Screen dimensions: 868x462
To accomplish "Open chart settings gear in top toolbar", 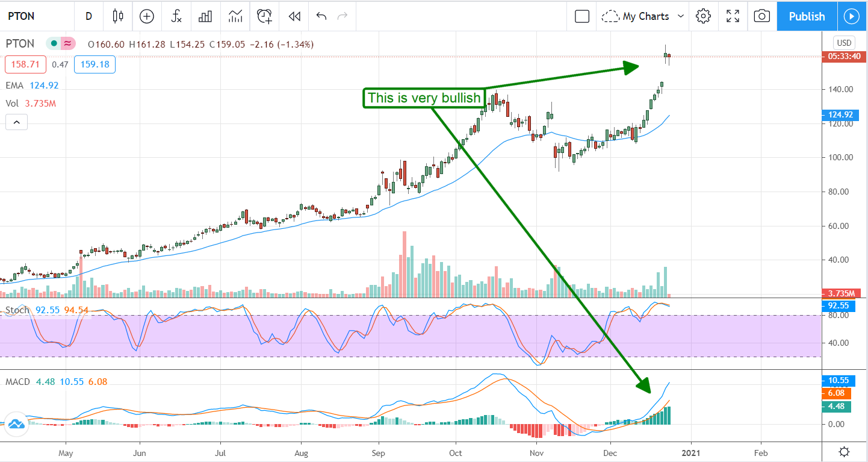I will [703, 16].
